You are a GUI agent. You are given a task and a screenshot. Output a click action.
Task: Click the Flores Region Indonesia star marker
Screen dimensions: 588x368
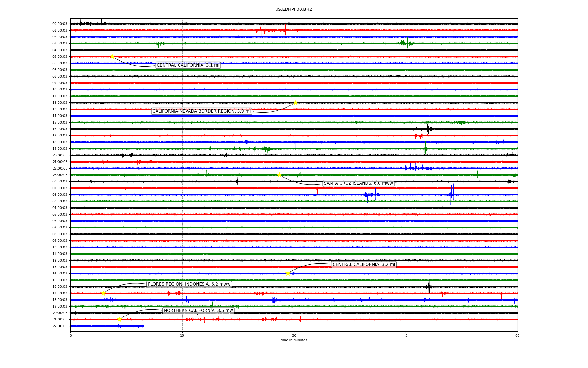103,293
